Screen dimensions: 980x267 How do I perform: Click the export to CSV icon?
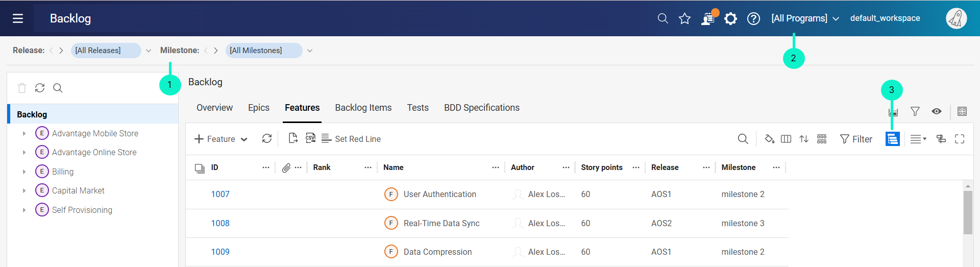(x=310, y=138)
